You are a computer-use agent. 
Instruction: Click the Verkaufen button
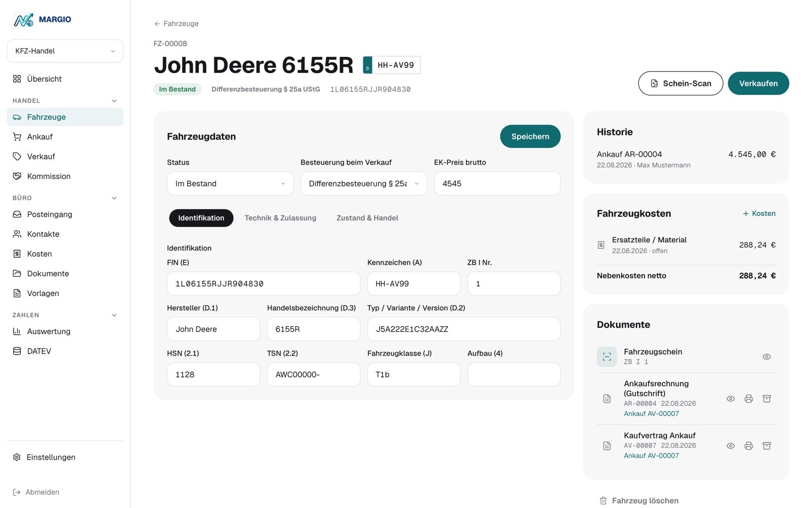[x=758, y=83]
